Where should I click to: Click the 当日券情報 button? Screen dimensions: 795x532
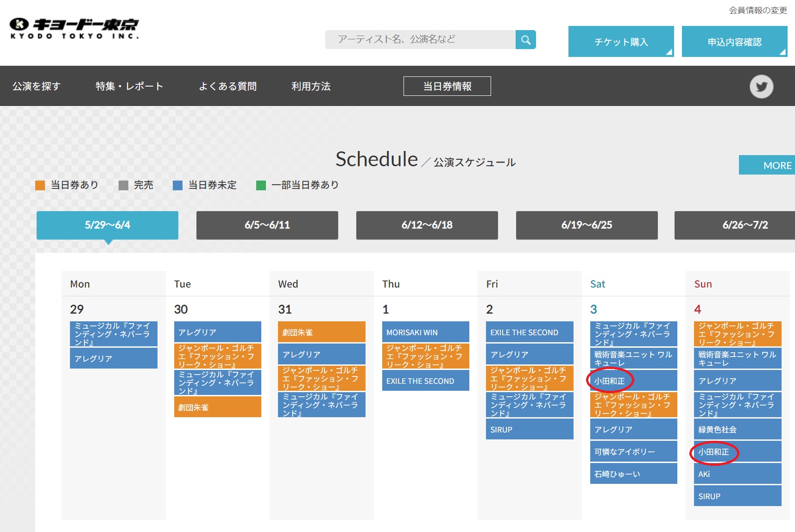[447, 86]
